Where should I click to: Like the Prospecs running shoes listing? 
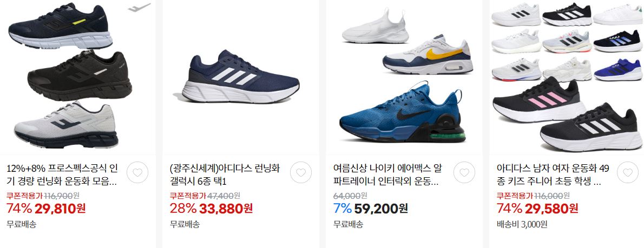137,172
